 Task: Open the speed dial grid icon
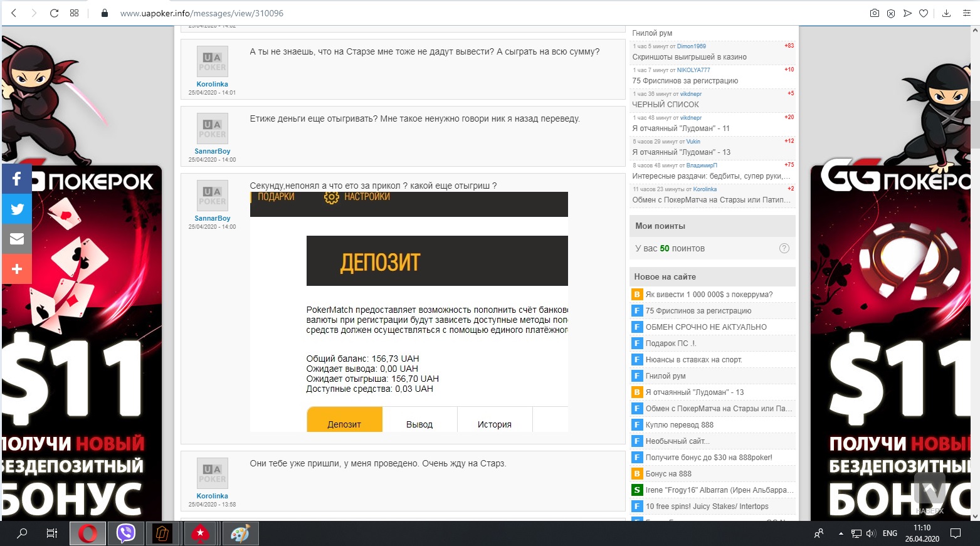click(x=74, y=13)
